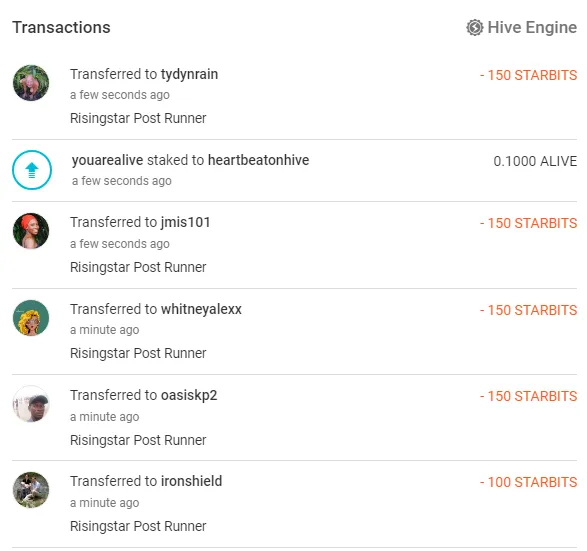Screen dimensions: 587x551
Task: Open oasiskp2's profile avatar
Action: coord(31,404)
